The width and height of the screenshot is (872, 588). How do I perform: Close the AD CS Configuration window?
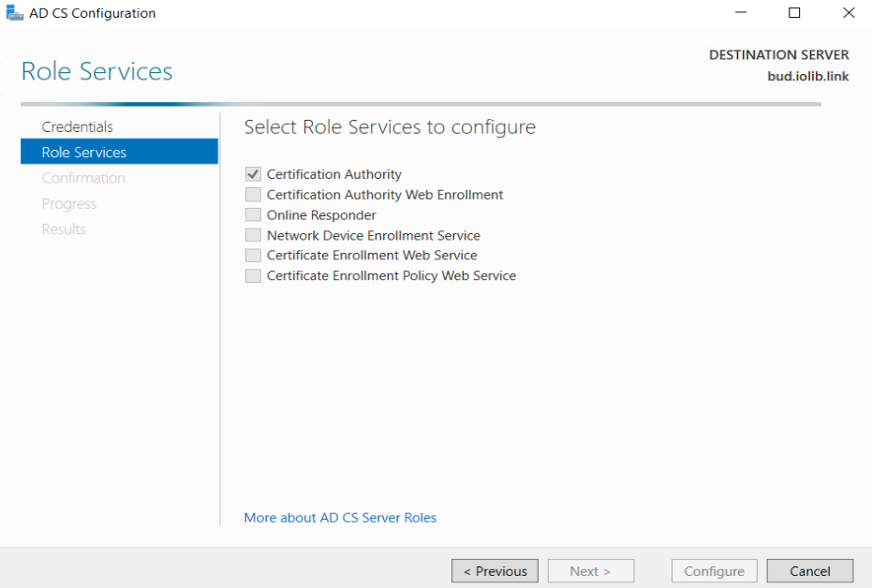[849, 12]
